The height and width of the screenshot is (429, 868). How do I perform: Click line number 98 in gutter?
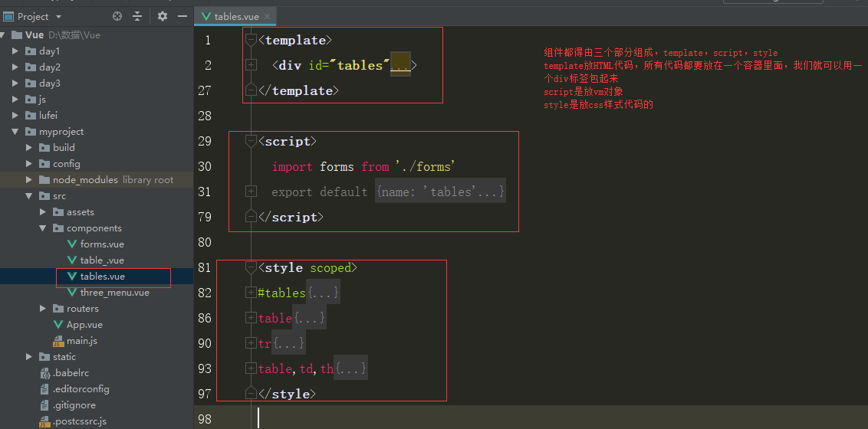point(204,419)
